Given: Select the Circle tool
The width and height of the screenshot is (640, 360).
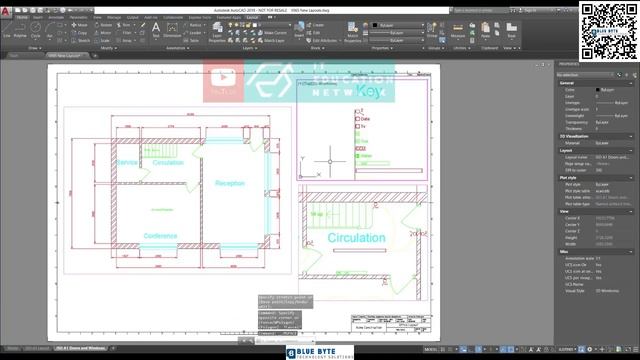Looking at the screenshot, I should click(36, 30).
